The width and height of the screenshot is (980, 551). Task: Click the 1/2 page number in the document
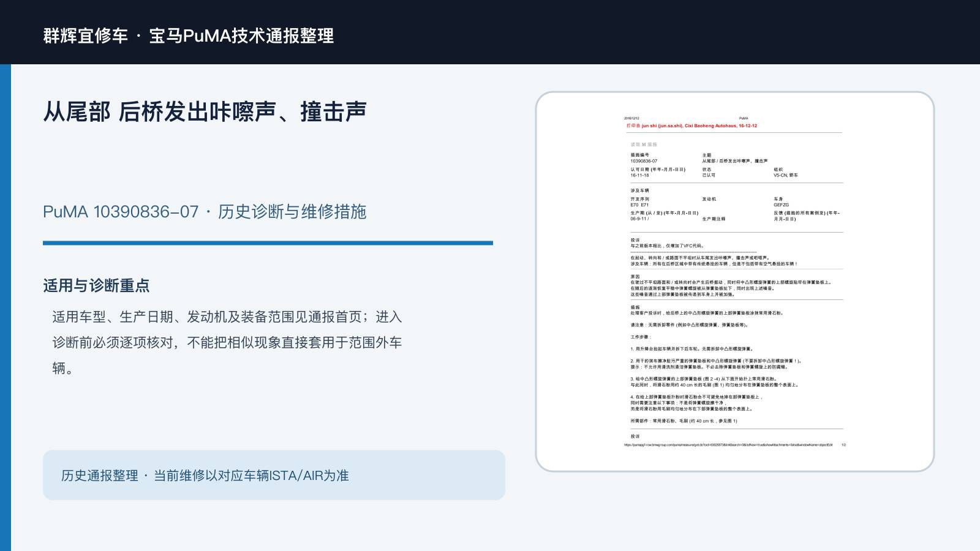pyautogui.click(x=843, y=445)
